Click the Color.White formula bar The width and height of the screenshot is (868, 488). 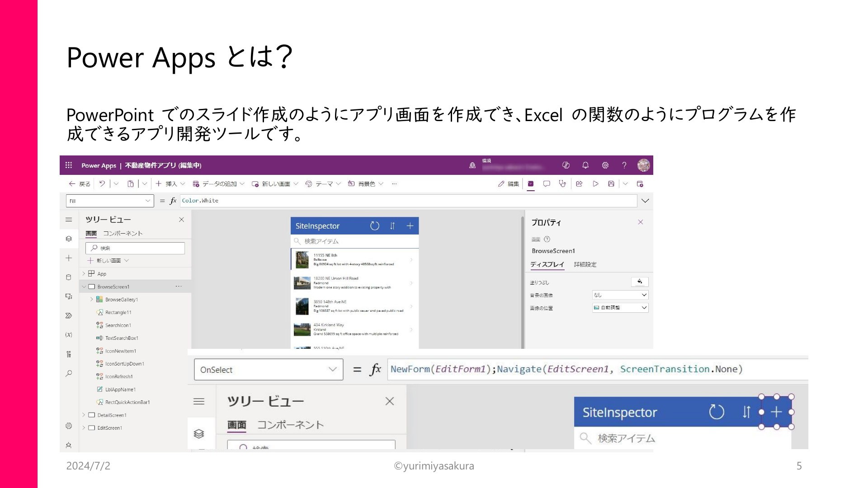click(408, 201)
